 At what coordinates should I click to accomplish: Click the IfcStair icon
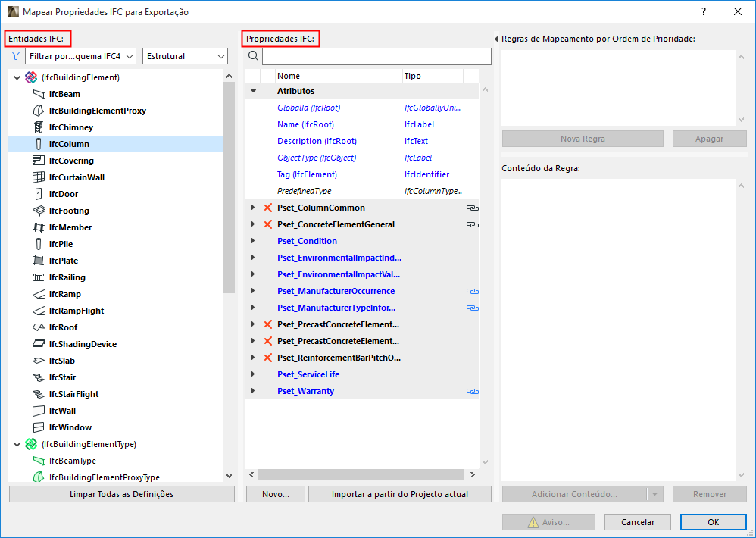[x=38, y=377]
